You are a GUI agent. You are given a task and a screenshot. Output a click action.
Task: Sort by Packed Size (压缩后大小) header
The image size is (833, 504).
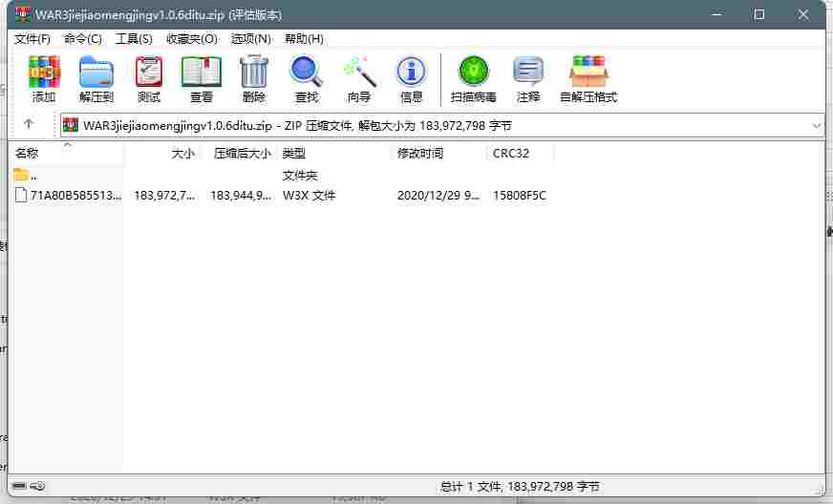coord(239,154)
